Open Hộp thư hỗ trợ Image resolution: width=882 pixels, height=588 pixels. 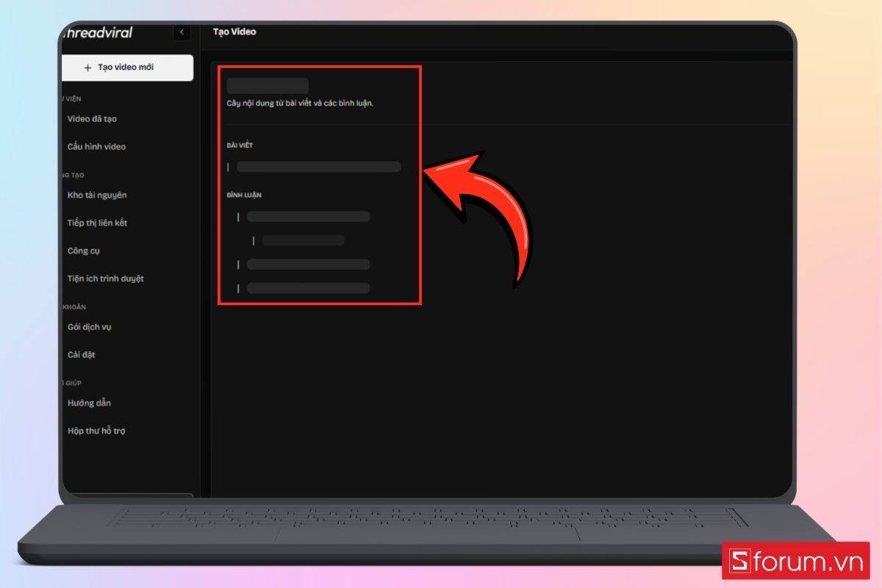tap(96, 431)
